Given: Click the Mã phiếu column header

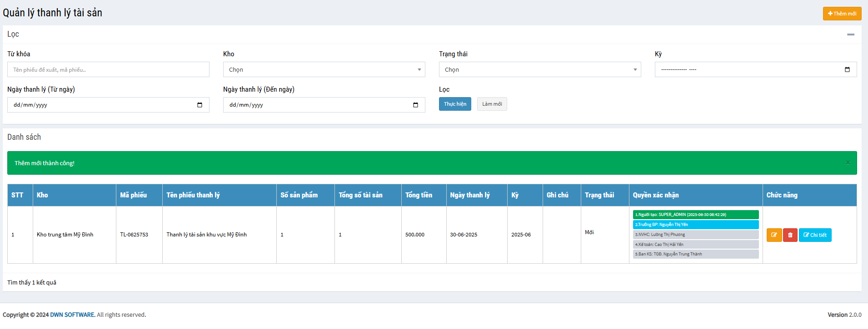Looking at the screenshot, I should coord(134,195).
